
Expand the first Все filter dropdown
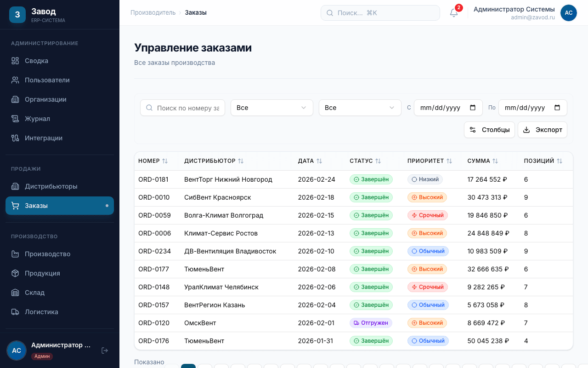[271, 108]
